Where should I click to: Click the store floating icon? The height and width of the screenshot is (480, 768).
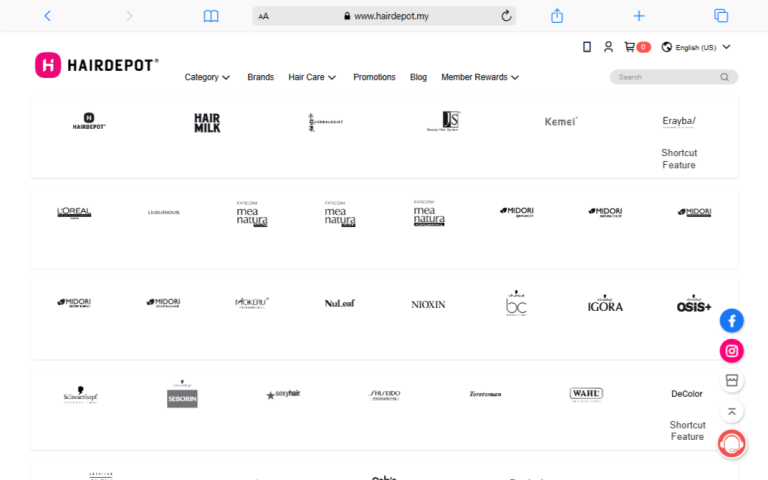(x=732, y=381)
